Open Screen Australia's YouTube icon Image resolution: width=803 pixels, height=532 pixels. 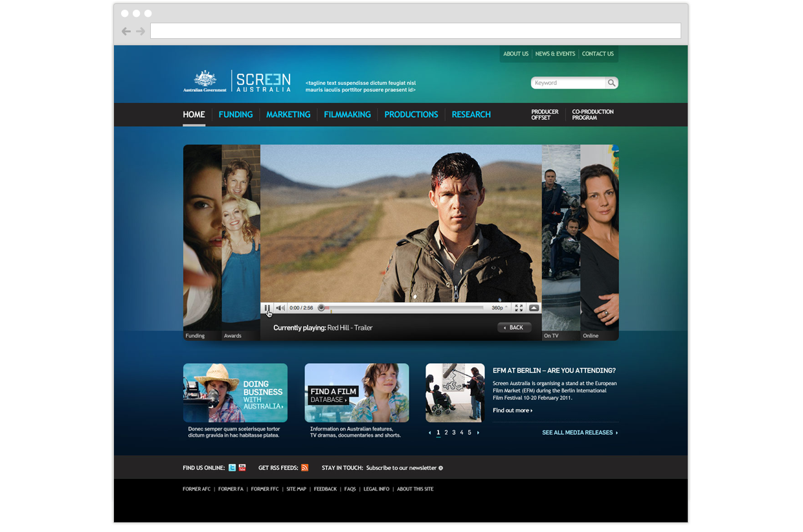point(242,468)
